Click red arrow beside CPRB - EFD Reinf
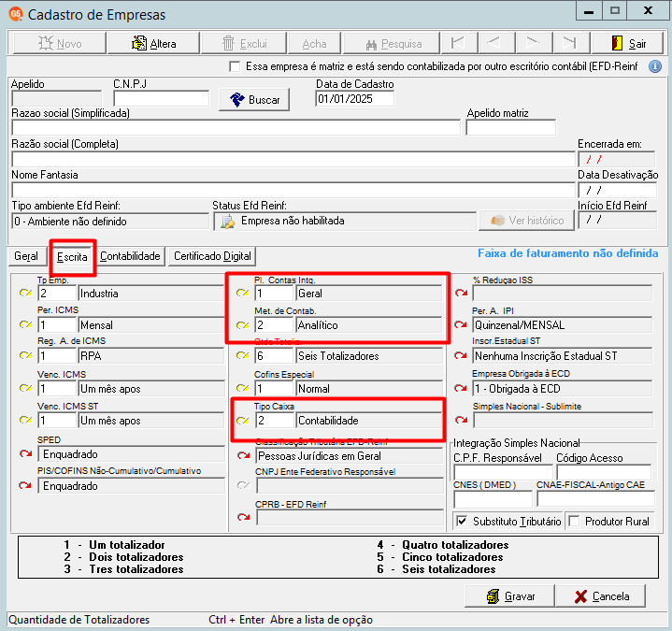 pyautogui.click(x=243, y=517)
